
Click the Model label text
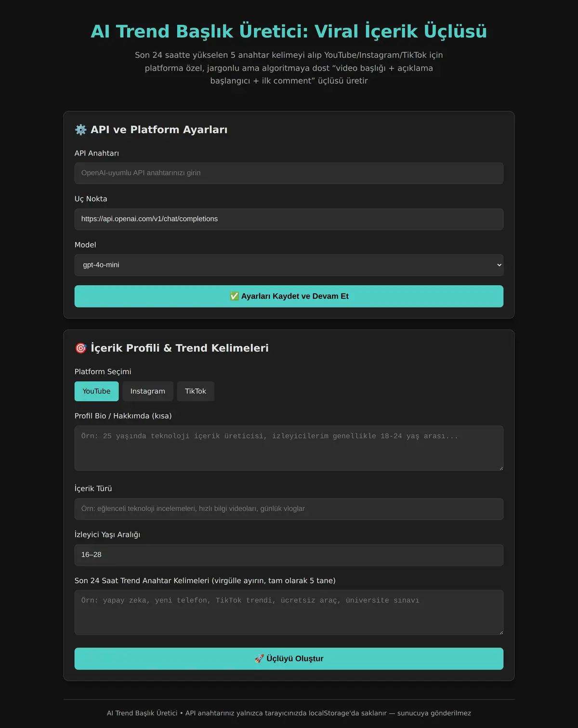point(85,245)
